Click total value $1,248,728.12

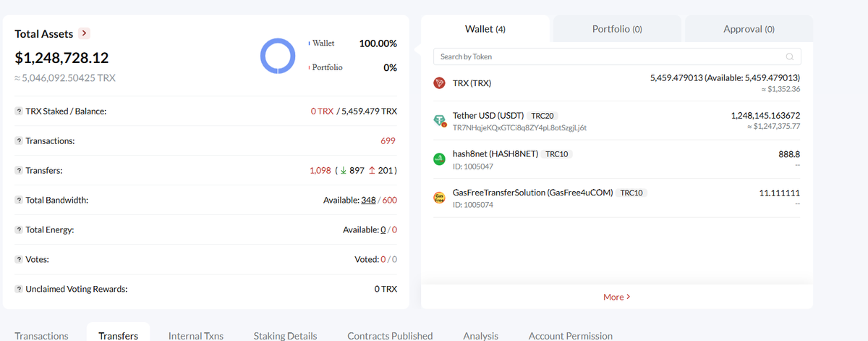point(62,57)
